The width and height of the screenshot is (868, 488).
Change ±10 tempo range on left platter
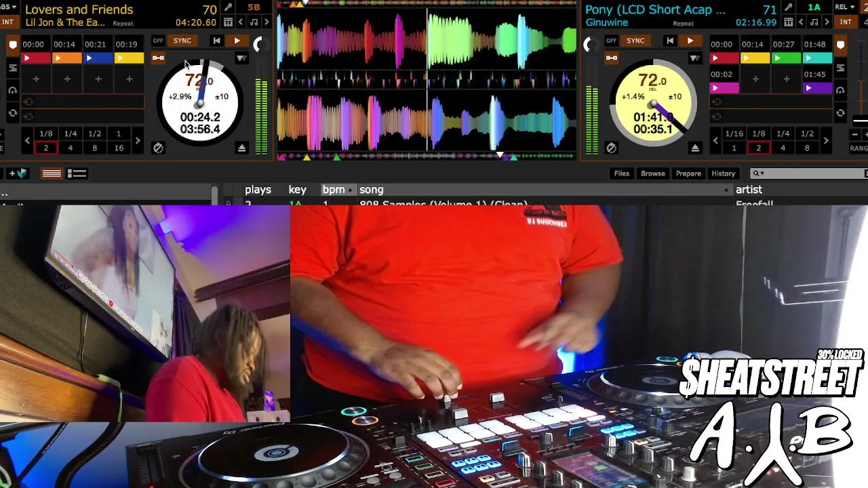221,96
